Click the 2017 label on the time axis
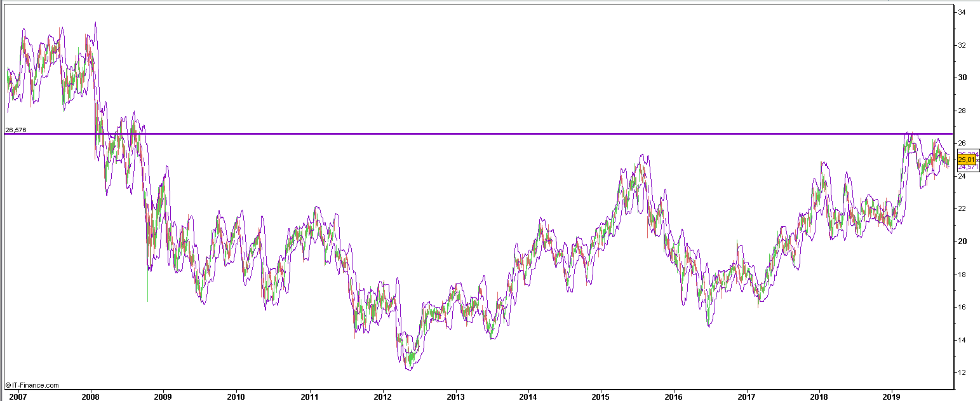Viewport: 980px width, 401px height. point(746,396)
